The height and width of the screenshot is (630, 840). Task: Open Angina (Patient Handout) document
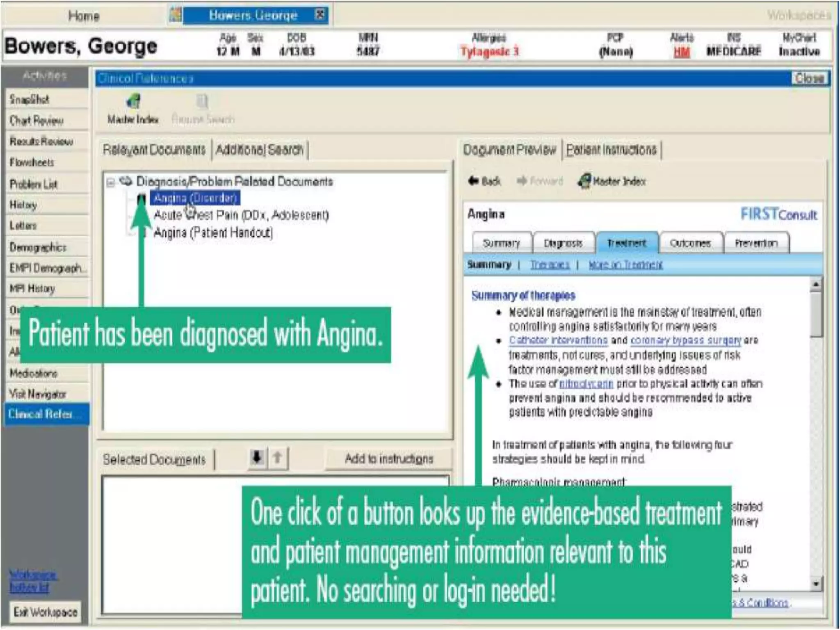[213, 233]
